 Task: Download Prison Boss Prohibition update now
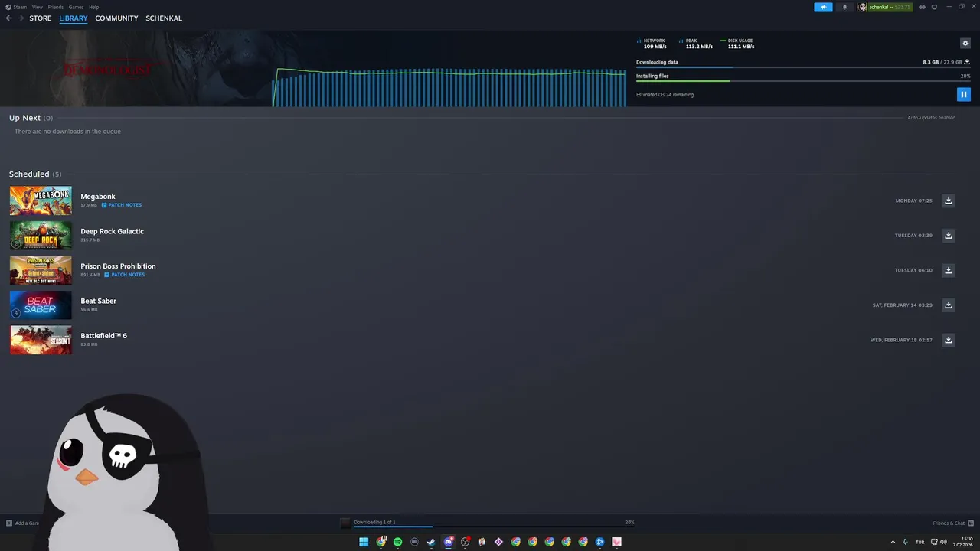[948, 270]
